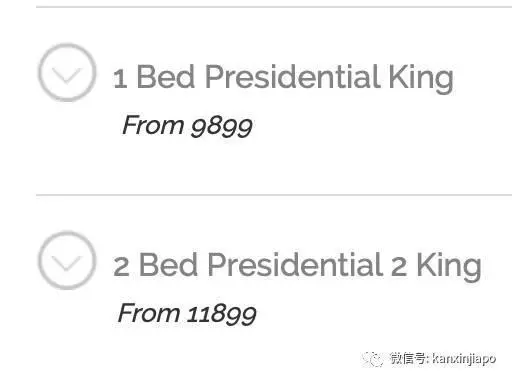Click the word Presidential in the second room title

296,264
